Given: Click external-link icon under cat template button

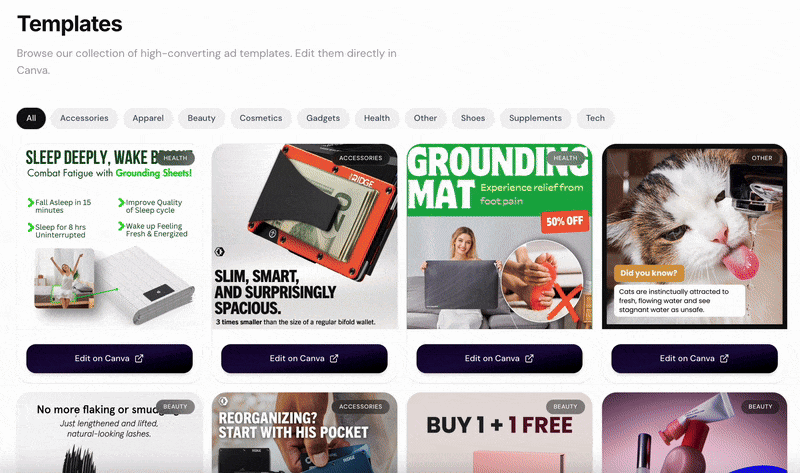Looking at the screenshot, I should pos(724,358).
